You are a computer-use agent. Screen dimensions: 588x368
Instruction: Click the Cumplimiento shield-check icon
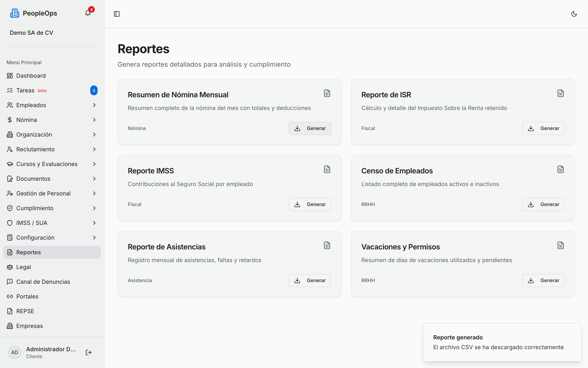10,208
